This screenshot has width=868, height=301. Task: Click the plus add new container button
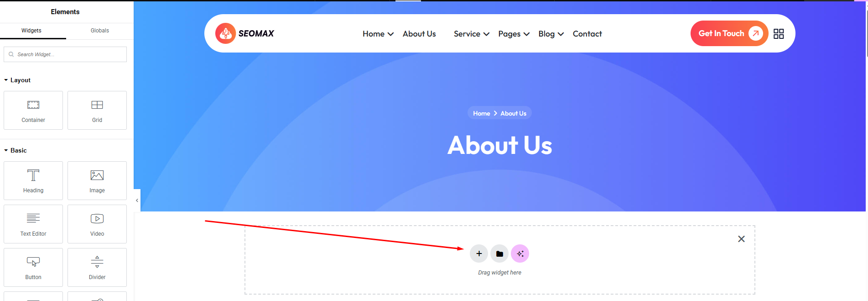pyautogui.click(x=479, y=253)
